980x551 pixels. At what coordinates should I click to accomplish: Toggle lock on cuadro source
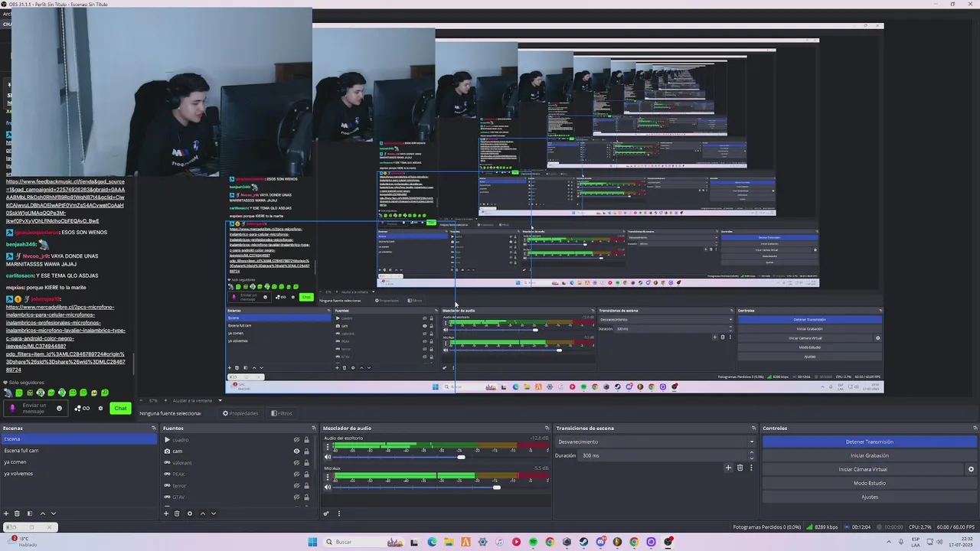tap(306, 440)
